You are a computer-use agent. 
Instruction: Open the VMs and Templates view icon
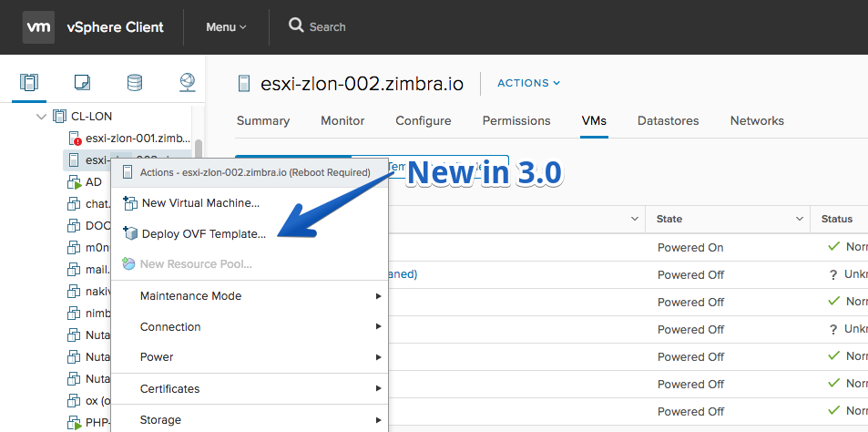tap(82, 83)
